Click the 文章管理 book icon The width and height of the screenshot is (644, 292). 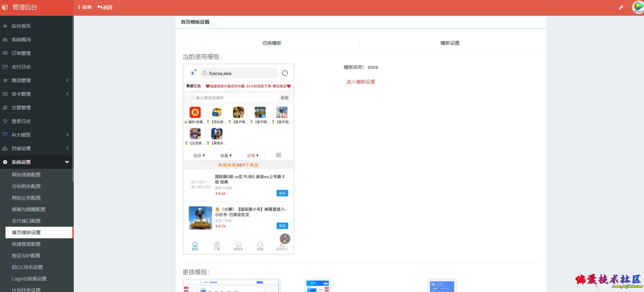5,108
